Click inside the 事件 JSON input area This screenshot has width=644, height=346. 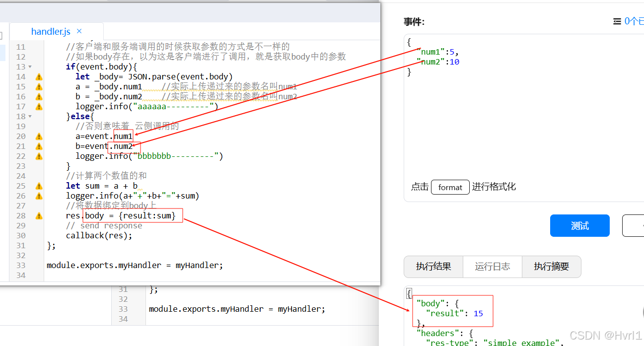click(524, 118)
